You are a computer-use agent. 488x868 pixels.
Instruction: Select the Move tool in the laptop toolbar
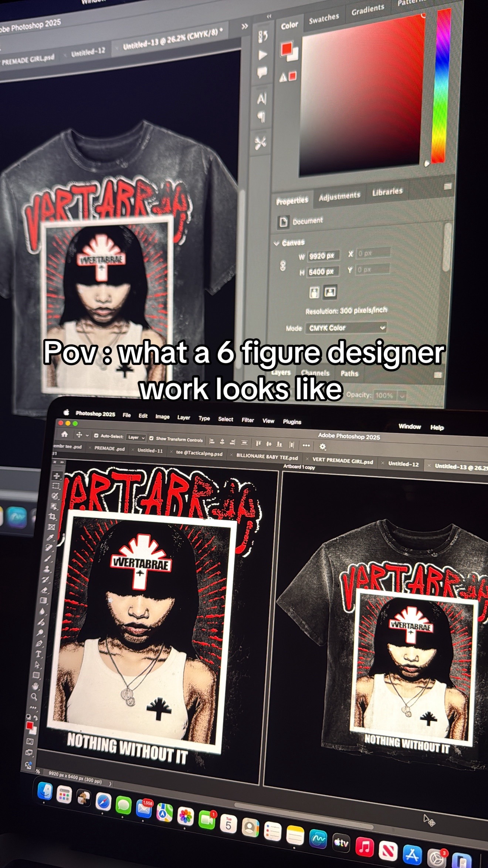click(x=57, y=475)
